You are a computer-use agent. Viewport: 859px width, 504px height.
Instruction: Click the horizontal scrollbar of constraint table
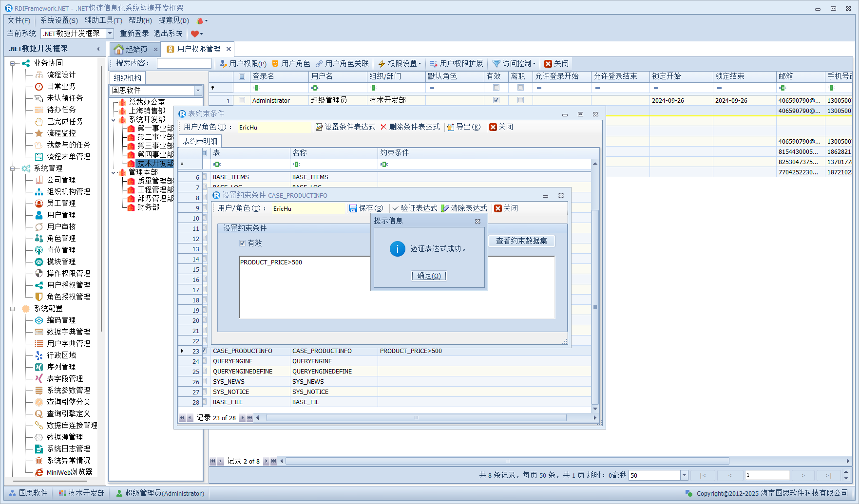[x=416, y=418]
